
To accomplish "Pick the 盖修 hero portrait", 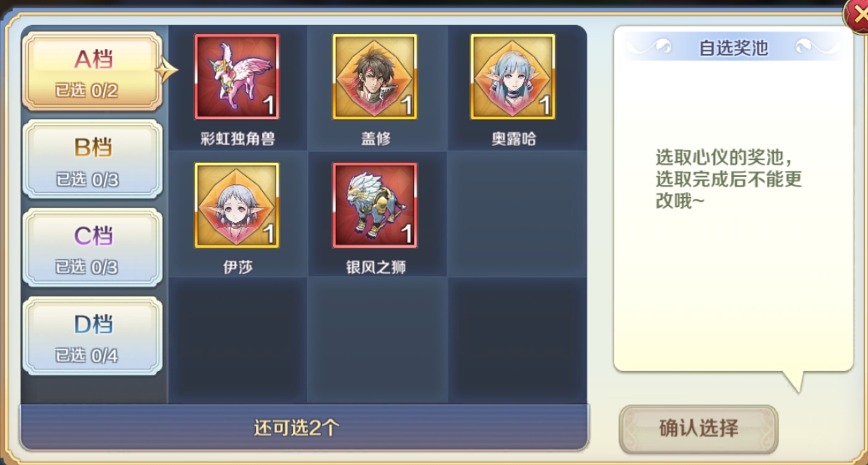I will click(375, 77).
